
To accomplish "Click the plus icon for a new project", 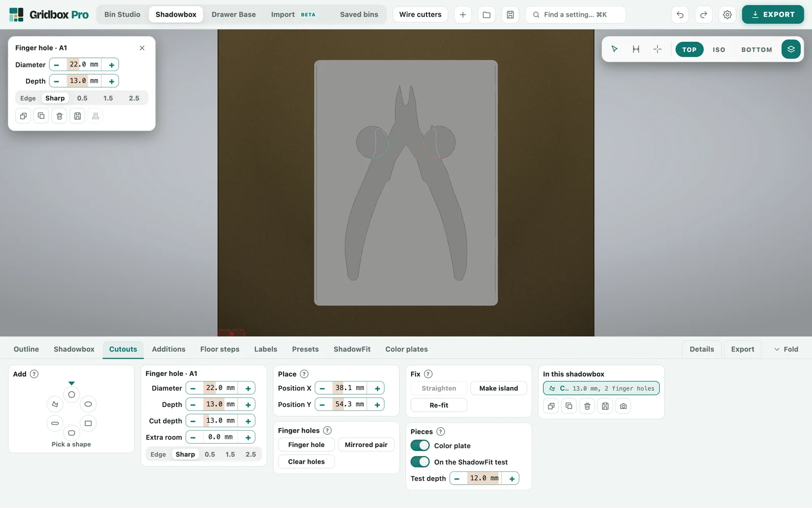I will (463, 15).
